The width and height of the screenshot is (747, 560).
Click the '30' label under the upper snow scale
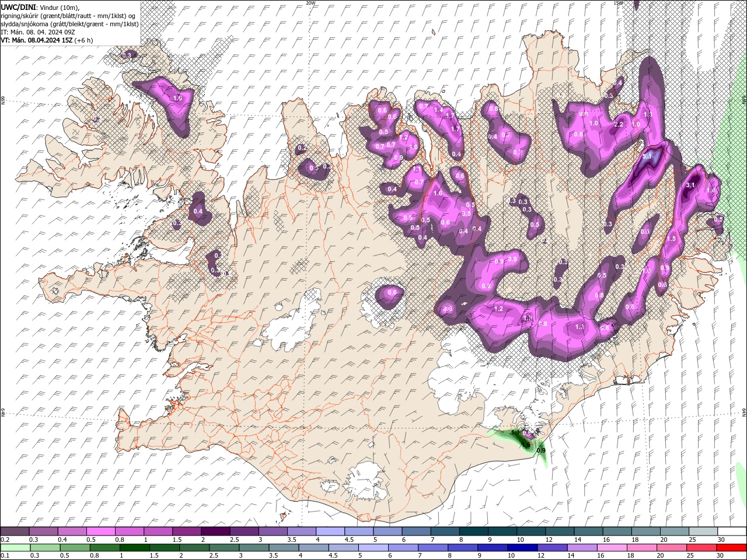tap(721, 540)
